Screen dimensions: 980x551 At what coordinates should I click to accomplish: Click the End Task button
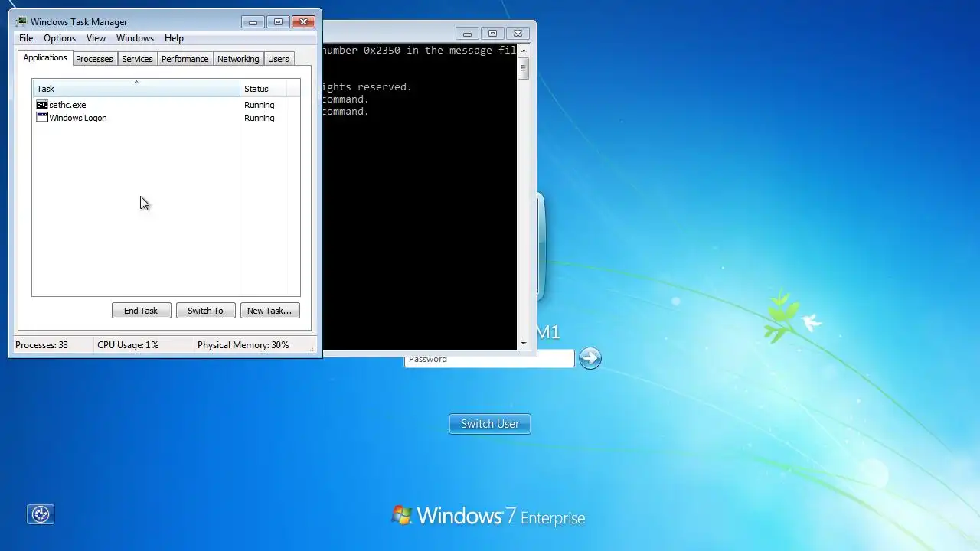coord(141,311)
